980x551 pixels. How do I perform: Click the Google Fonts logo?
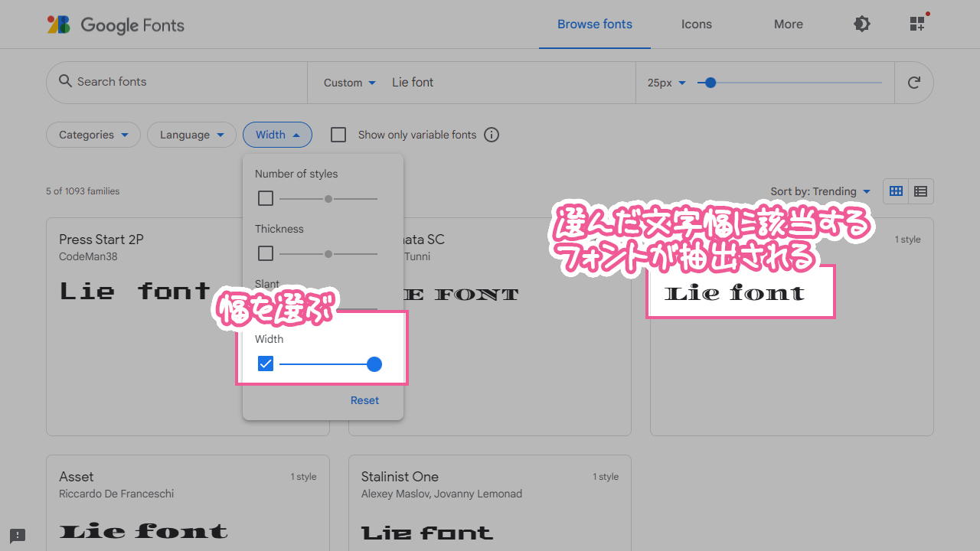tap(116, 24)
